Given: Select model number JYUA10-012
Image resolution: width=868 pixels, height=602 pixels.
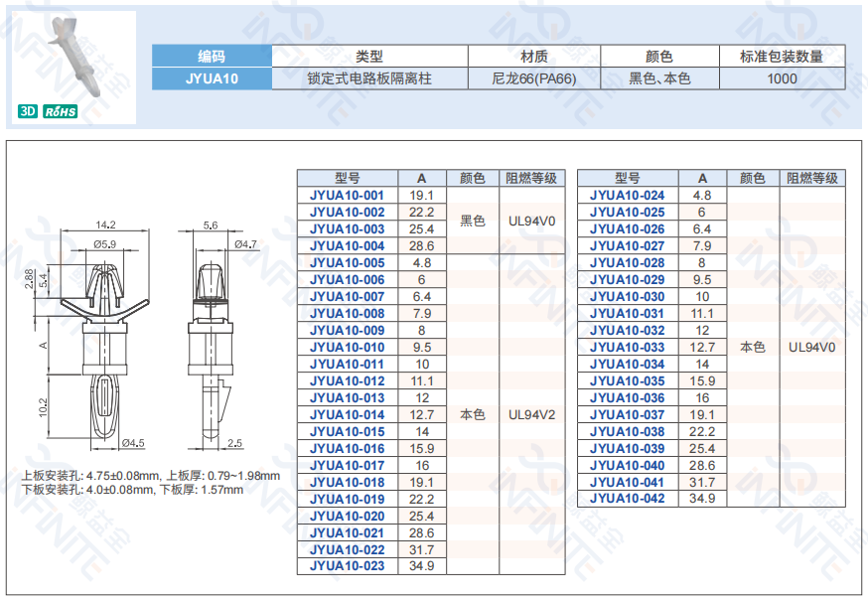Looking at the screenshot, I should [x=347, y=381].
